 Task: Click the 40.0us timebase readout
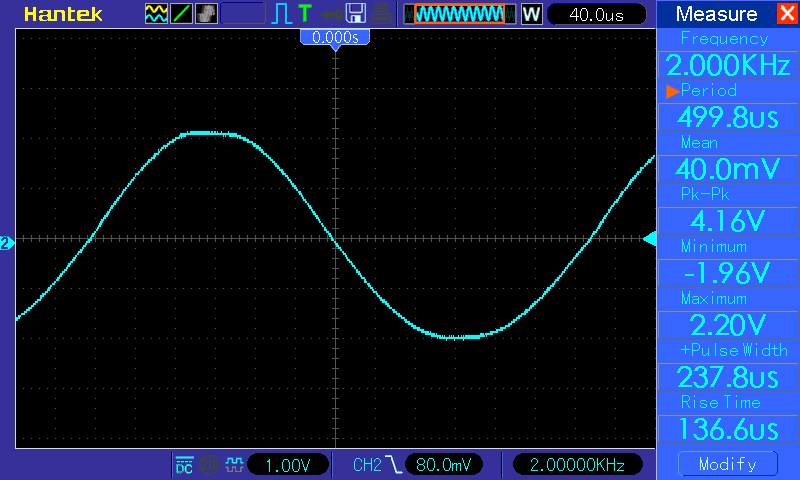pyautogui.click(x=596, y=14)
